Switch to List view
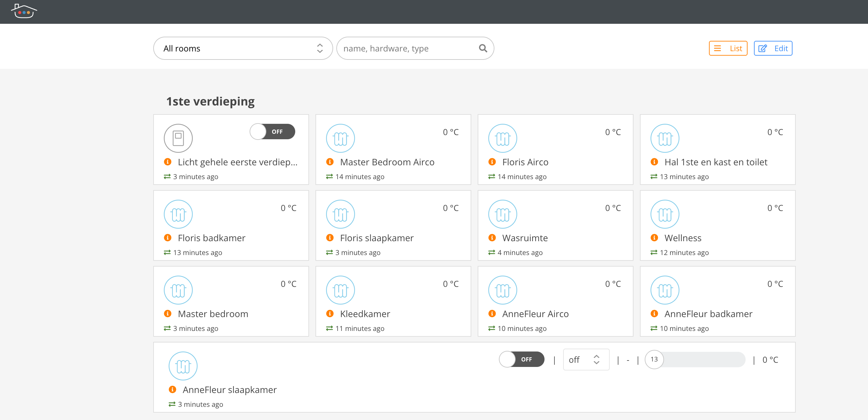Viewport: 868px width, 420px height. (x=728, y=48)
